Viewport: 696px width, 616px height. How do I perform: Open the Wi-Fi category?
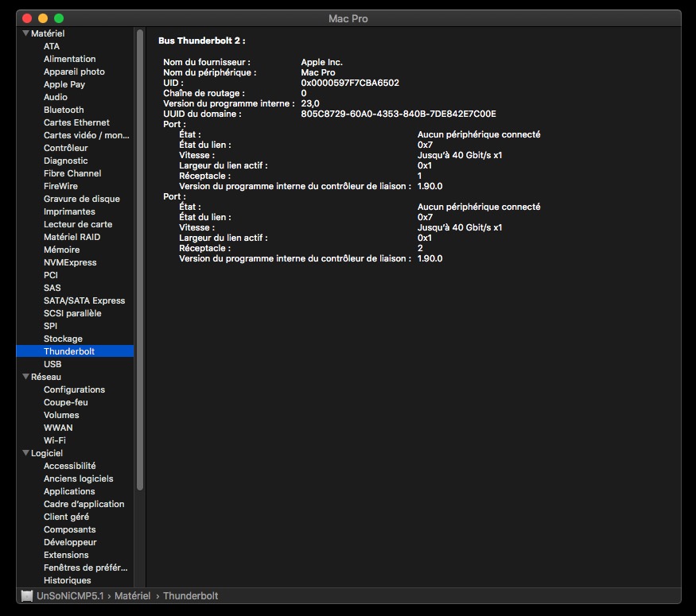[x=55, y=440]
